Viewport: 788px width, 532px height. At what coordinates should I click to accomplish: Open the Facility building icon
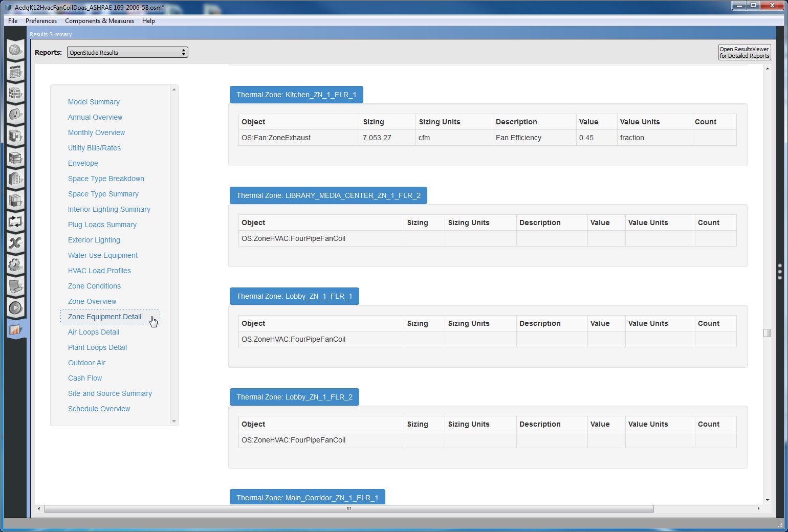(x=15, y=179)
